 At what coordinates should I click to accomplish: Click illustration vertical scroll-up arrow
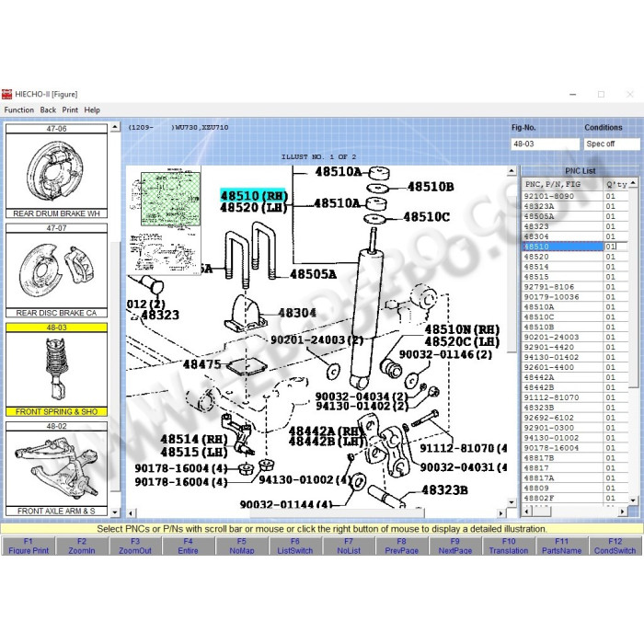[x=512, y=171]
